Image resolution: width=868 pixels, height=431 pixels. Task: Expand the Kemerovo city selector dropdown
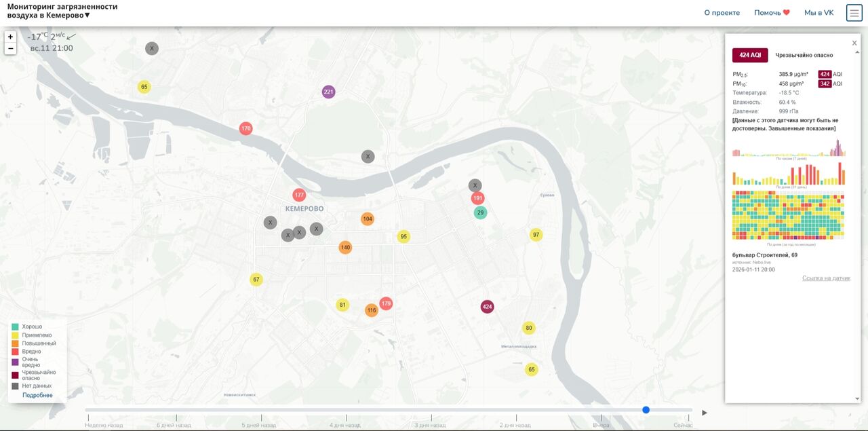(x=87, y=16)
